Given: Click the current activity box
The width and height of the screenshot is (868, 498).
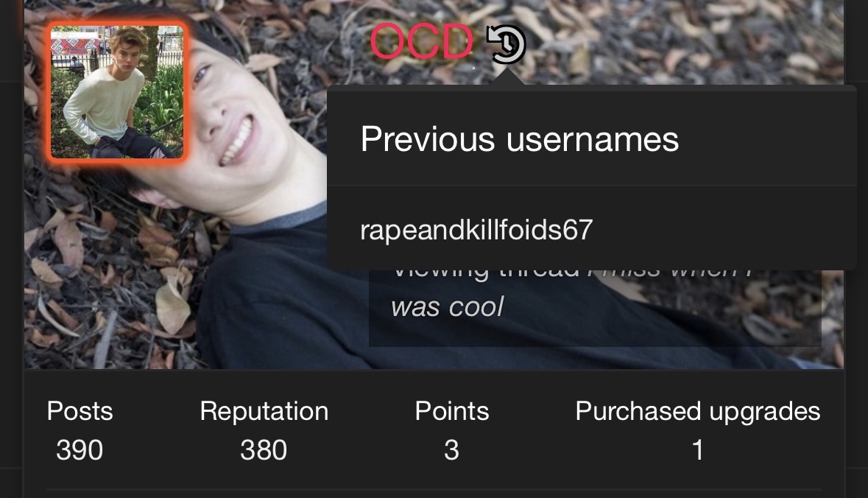Looking at the screenshot, I should point(595,307).
